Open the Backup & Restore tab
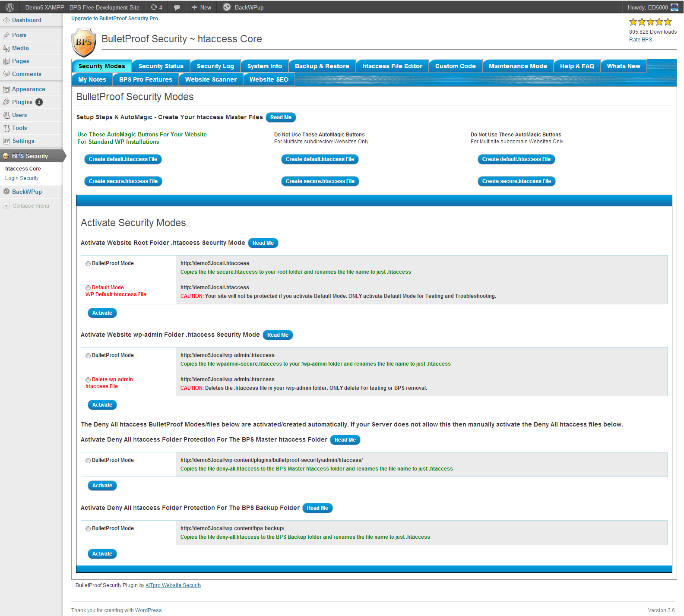The height and width of the screenshot is (616, 684). (322, 66)
